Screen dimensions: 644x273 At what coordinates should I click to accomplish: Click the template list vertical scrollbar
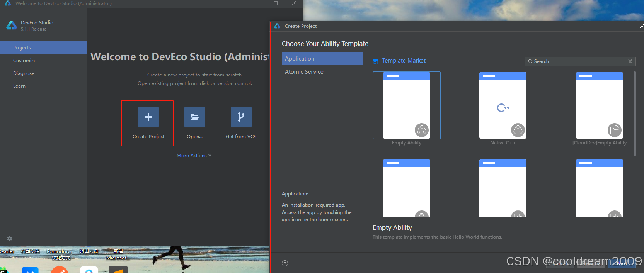635,114
